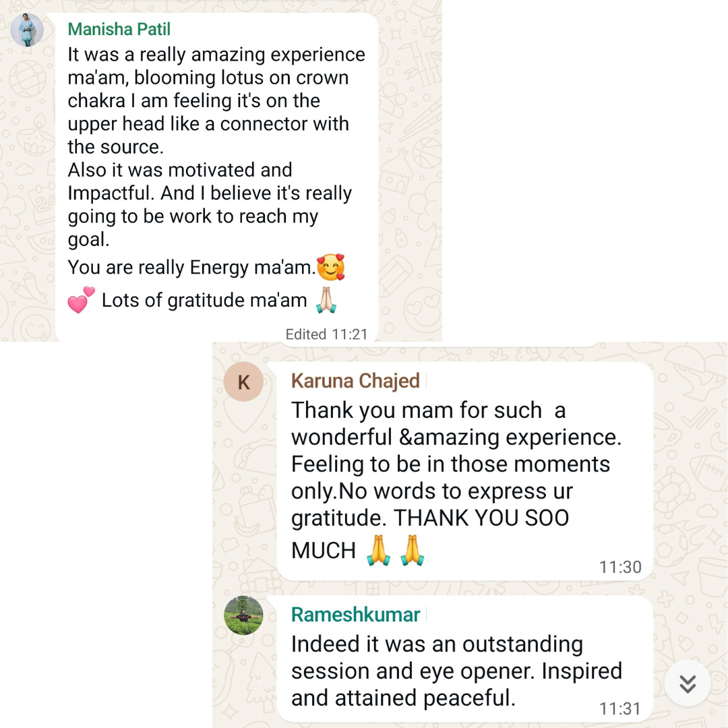Screen dimensions: 728x728
Task: Click the "Lots of gratitude ma'am" text
Action: click(x=204, y=301)
